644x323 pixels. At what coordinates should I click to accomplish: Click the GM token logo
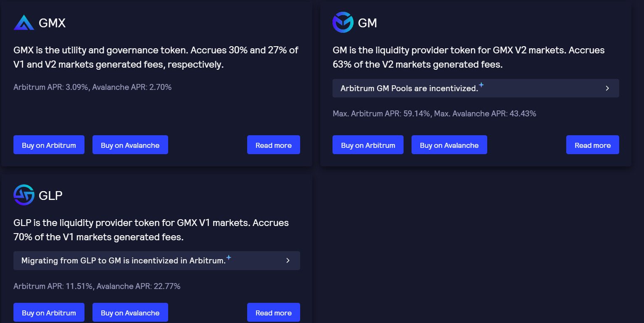point(343,22)
